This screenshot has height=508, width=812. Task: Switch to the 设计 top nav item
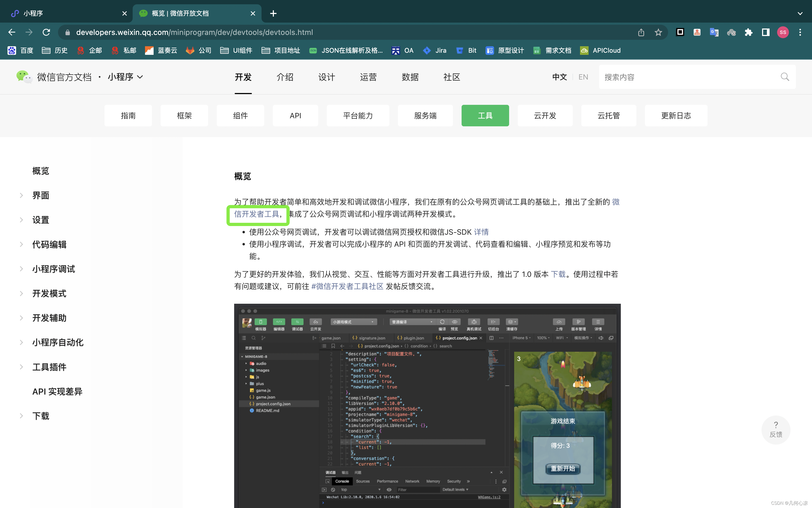[x=327, y=77]
